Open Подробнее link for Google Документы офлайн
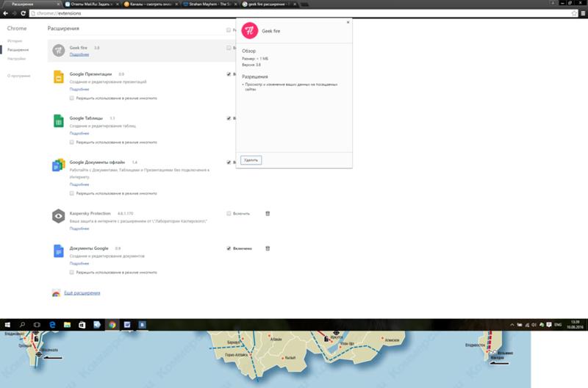 [79, 184]
